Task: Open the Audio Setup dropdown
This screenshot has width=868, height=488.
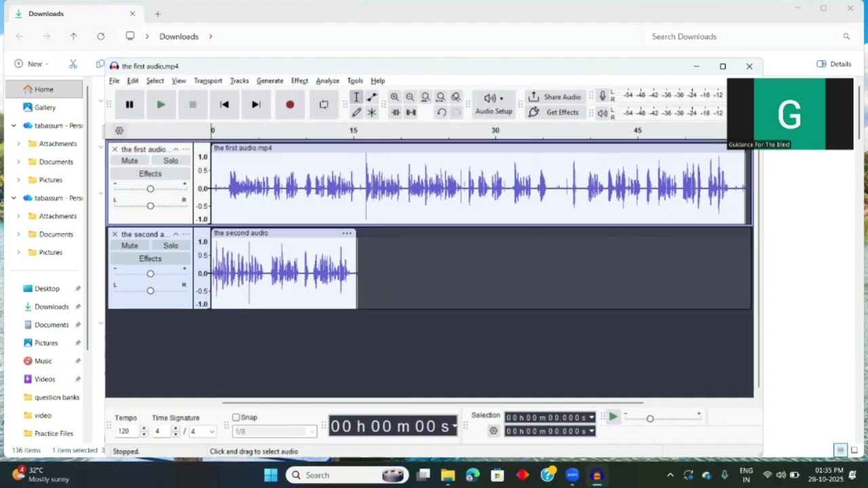Action: click(x=493, y=104)
